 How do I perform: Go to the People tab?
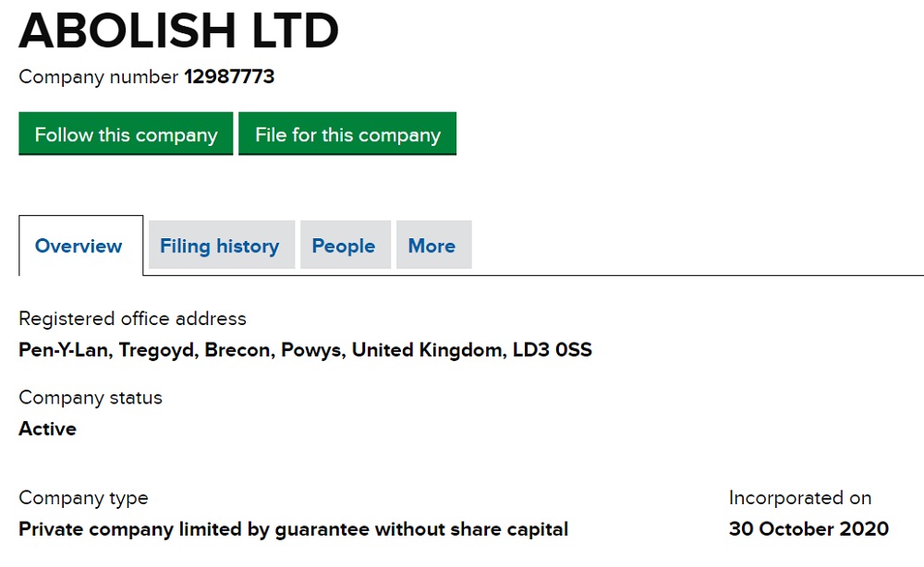click(x=344, y=246)
